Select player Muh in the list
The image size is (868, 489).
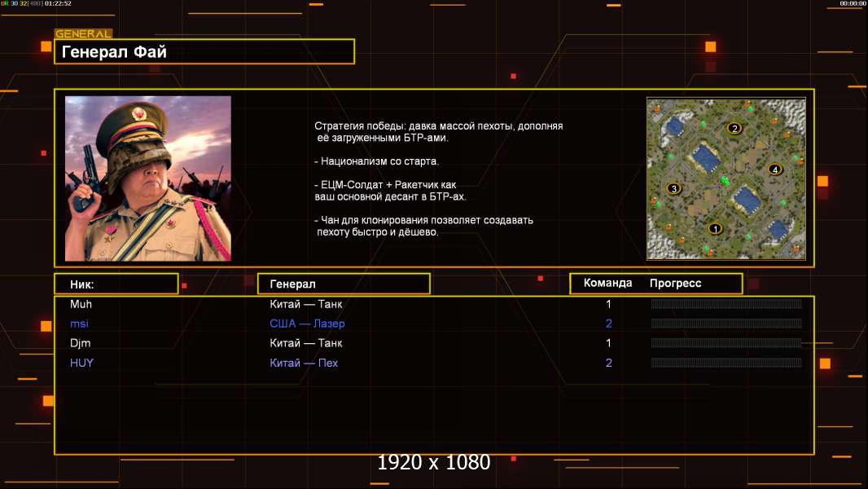tap(81, 304)
